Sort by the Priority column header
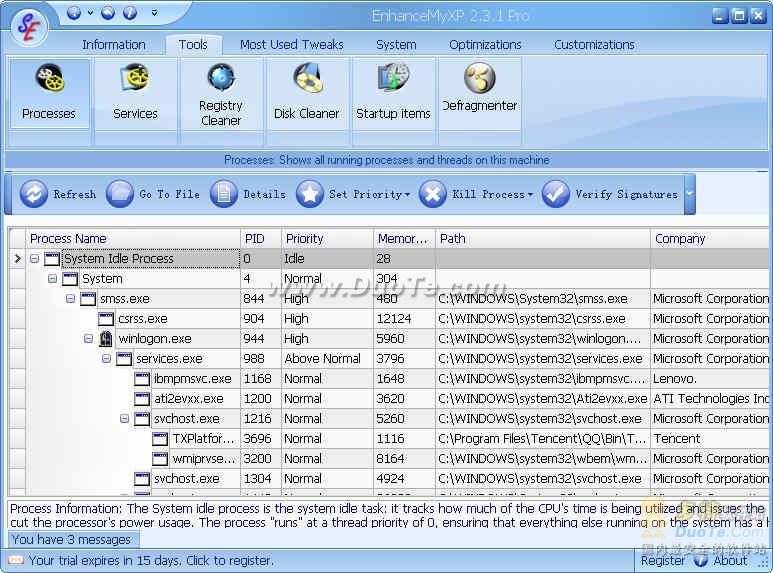This screenshot has width=773, height=573. pos(327,239)
